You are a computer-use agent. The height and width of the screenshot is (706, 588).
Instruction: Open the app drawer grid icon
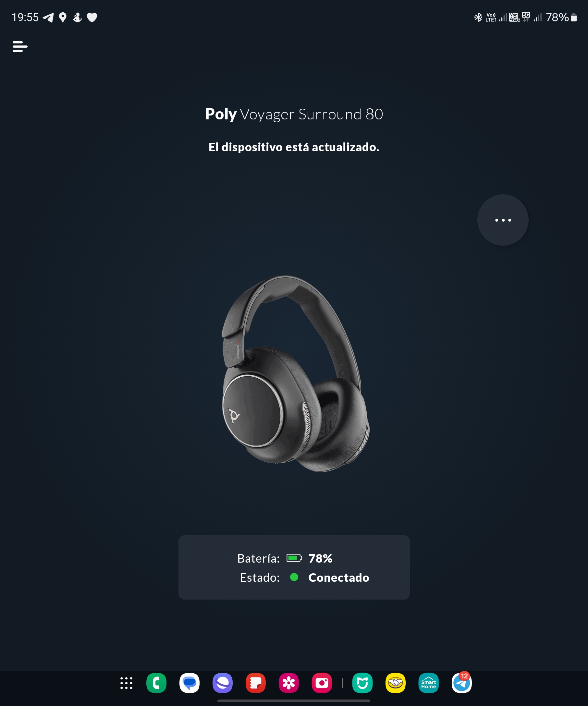point(127,683)
